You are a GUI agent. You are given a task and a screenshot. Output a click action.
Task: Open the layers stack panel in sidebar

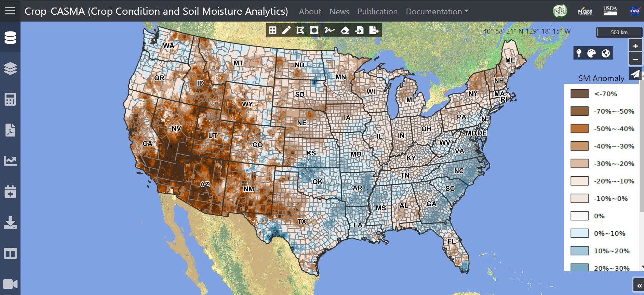(10, 68)
